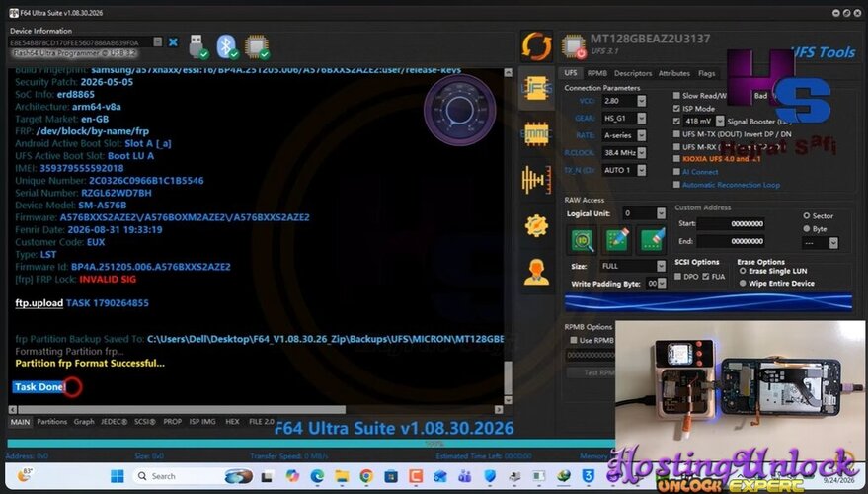Open the GEAR HS_G1 dropdown
This screenshot has height=494, width=868.
pyautogui.click(x=641, y=118)
